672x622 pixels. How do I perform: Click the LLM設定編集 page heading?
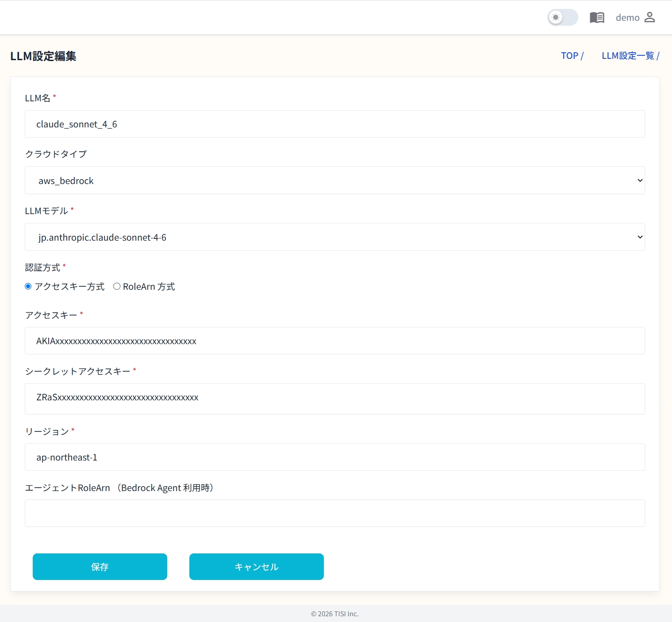(43, 56)
